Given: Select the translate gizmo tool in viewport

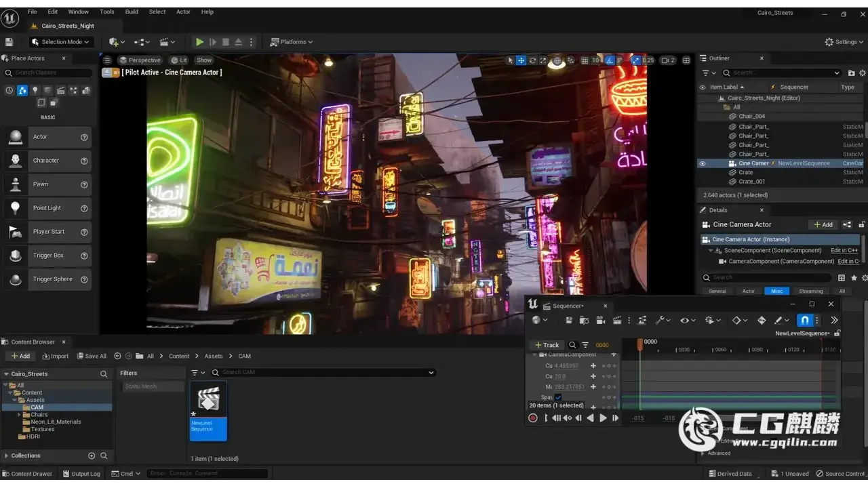Looking at the screenshot, I should coord(521,60).
